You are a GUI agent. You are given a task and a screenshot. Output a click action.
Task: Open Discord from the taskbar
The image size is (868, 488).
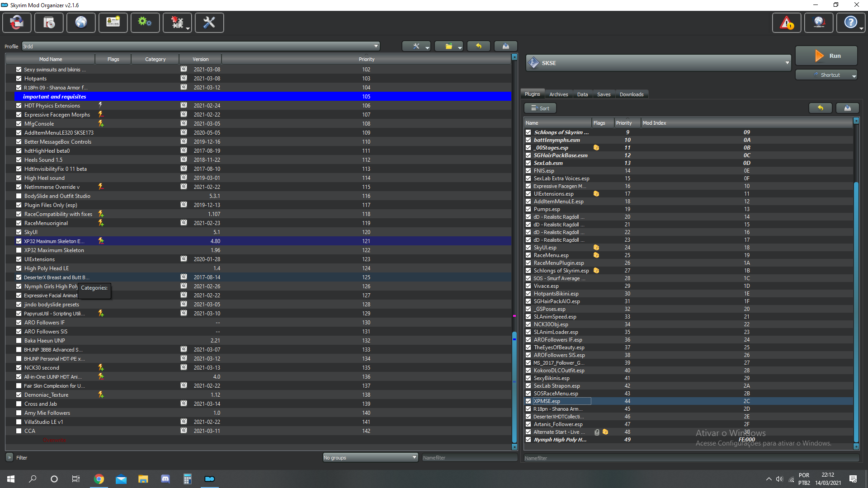(165, 479)
